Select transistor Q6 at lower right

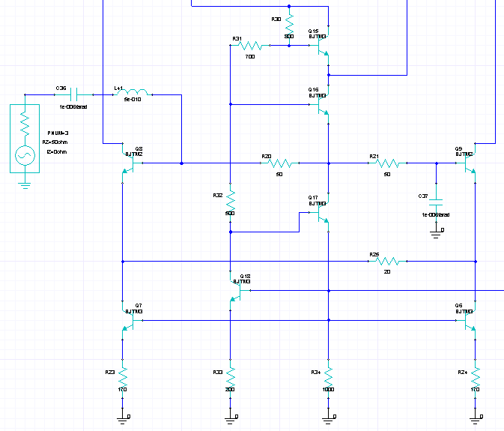470,321
